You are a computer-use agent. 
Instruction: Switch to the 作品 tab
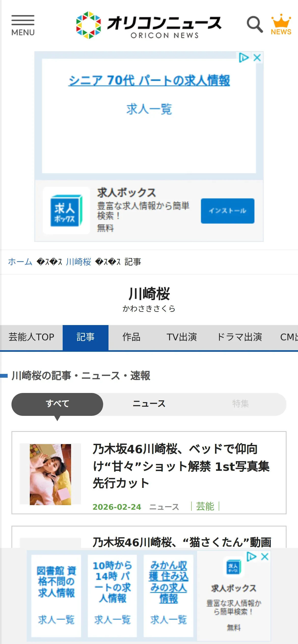[x=131, y=337]
